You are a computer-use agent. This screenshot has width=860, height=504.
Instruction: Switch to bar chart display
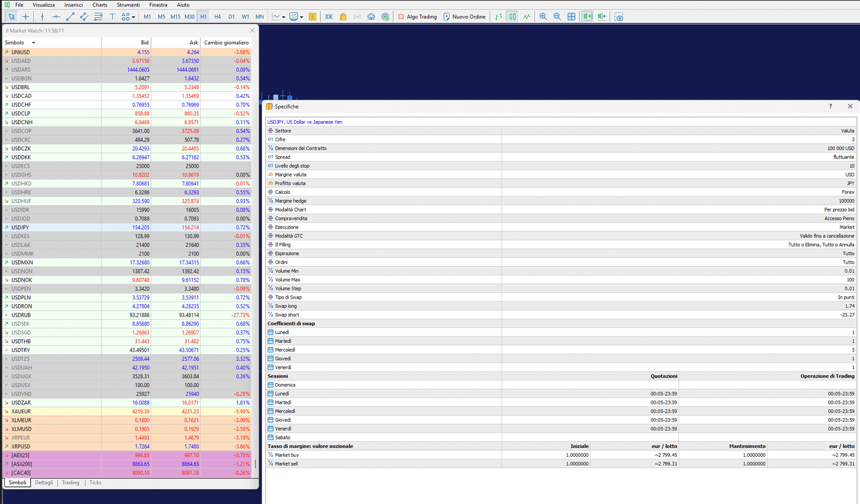click(499, 17)
